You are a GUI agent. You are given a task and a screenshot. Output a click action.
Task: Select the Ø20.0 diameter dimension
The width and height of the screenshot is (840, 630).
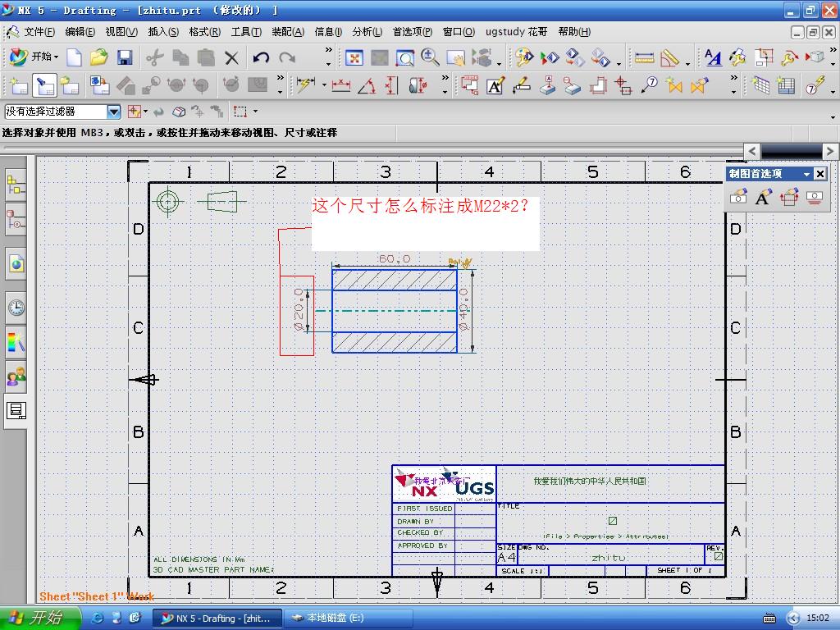pyautogui.click(x=299, y=309)
